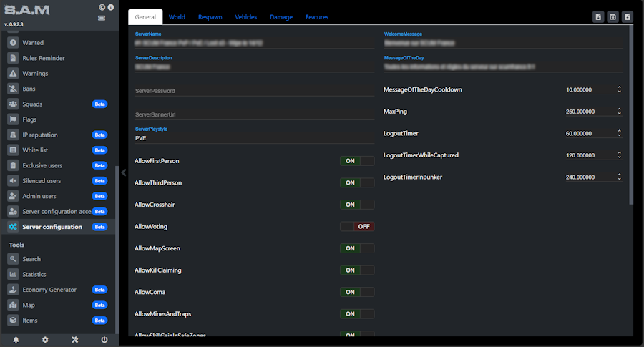The height and width of the screenshot is (347, 644).
Task: Click the info icon beside the S.A.M logo
Action: click(x=110, y=7)
